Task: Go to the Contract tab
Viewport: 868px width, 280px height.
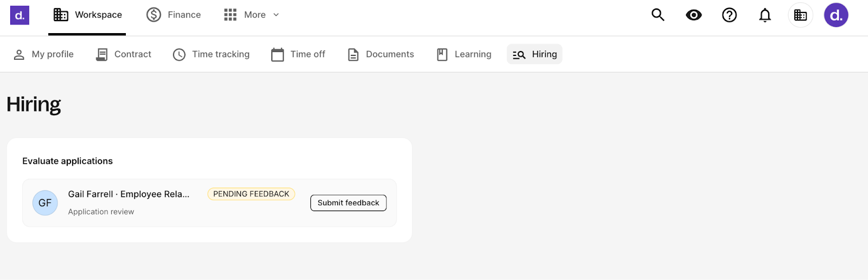Action: 124,54
